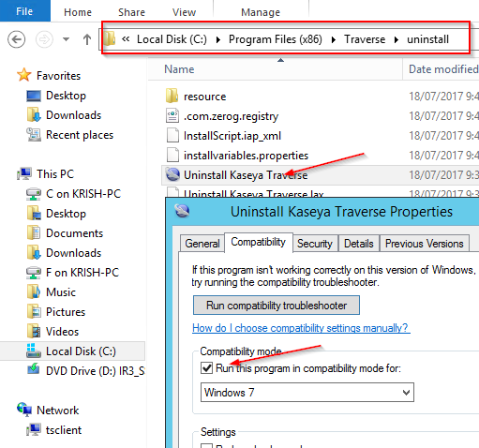Viewport: 479px width, 448px height.
Task: Switch to the Details tab
Action: tap(359, 244)
